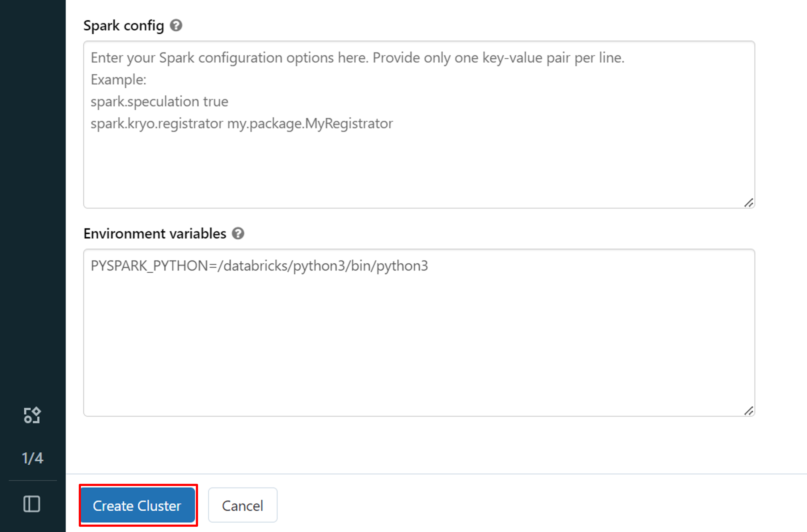Click the Environment variables textarea resize handle
Image resolution: width=807 pixels, height=532 pixels.
click(748, 411)
